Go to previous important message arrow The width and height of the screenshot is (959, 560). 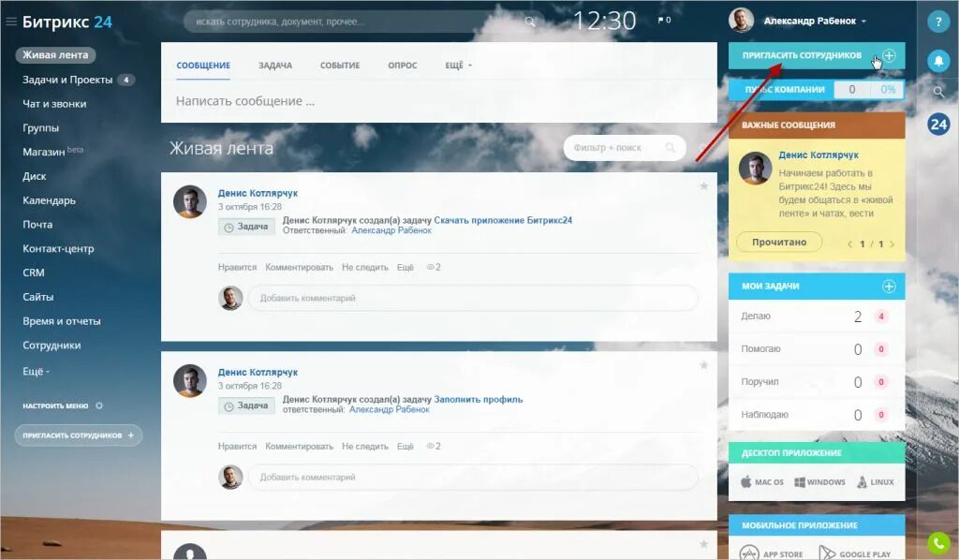[x=849, y=243]
